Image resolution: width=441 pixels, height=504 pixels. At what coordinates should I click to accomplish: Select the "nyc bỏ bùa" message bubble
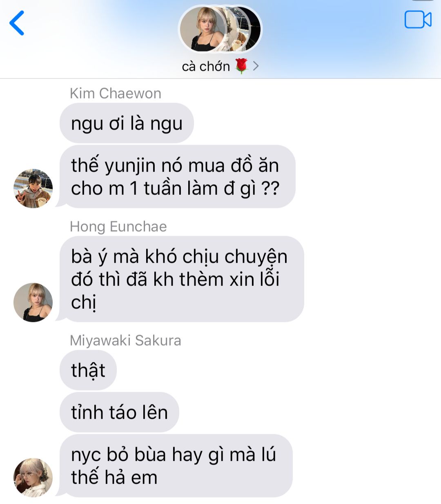point(176,466)
